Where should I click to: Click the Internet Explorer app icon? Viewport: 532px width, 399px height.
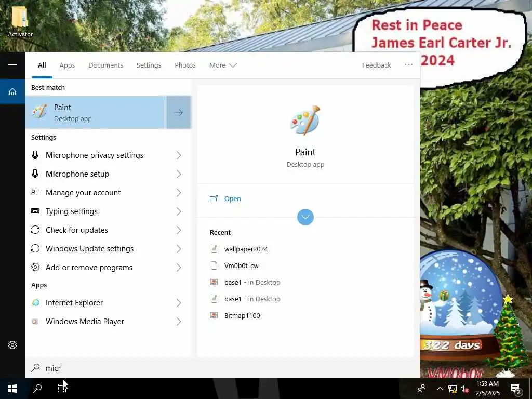pyautogui.click(x=35, y=303)
